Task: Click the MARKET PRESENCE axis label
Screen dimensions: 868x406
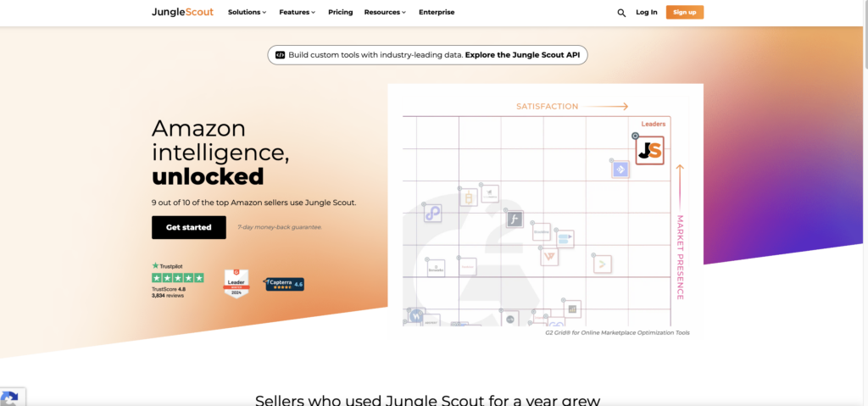Action: pos(681,258)
